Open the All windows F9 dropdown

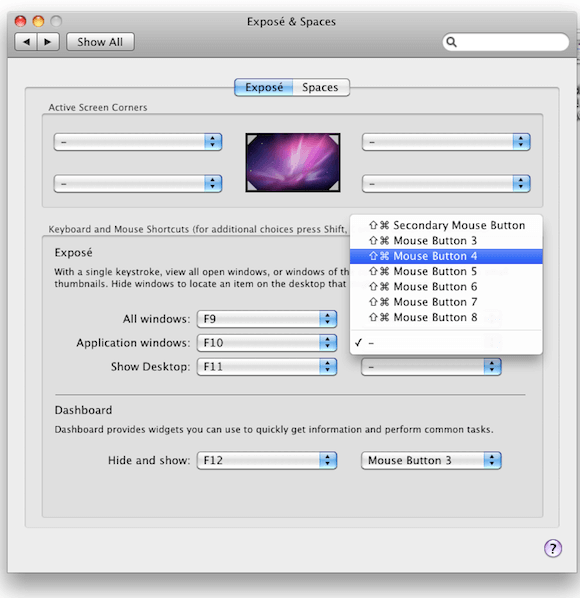pos(267,319)
